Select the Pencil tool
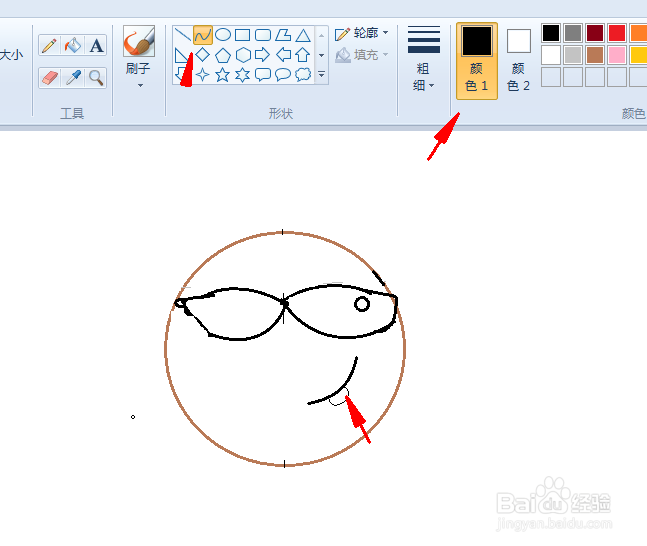 coord(50,45)
